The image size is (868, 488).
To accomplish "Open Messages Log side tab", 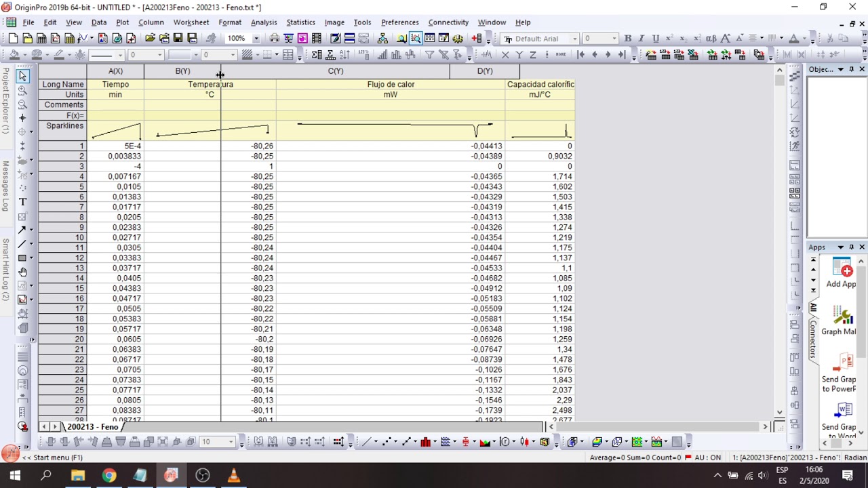I will point(5,186).
